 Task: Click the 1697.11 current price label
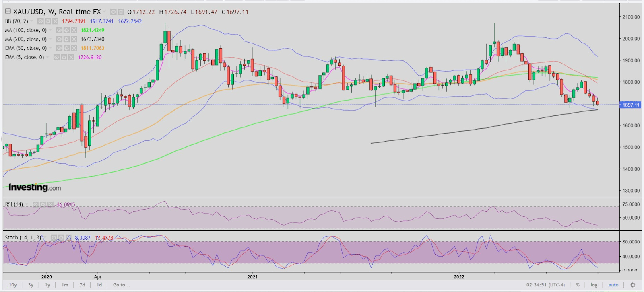pyautogui.click(x=631, y=105)
